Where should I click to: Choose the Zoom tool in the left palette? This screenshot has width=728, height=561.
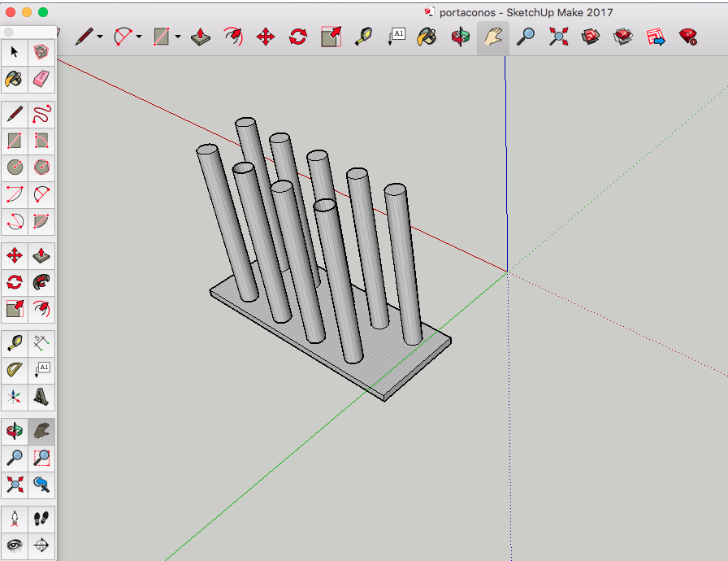15,459
